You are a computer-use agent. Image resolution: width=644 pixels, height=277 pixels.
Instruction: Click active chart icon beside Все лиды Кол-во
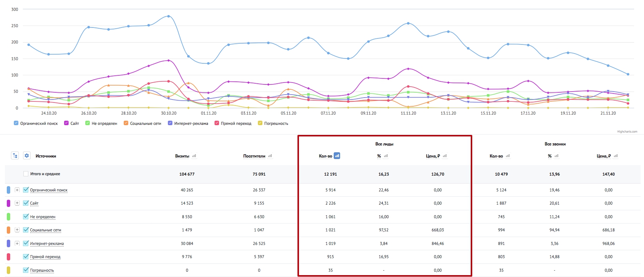click(x=337, y=156)
